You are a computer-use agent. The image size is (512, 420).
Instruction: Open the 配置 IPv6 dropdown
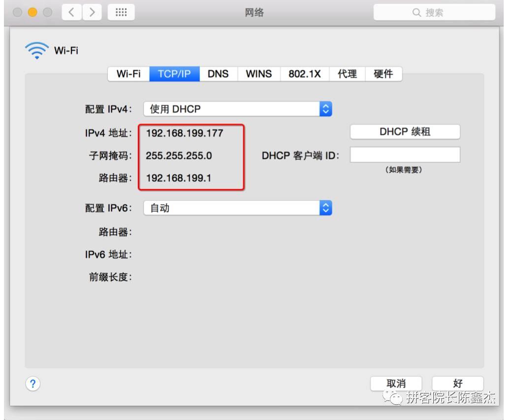(236, 208)
